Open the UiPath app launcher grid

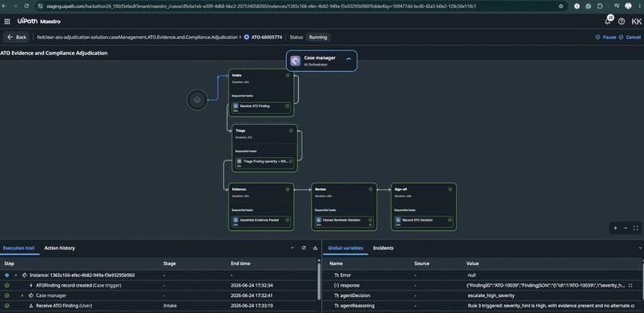pyautogui.click(x=7, y=22)
